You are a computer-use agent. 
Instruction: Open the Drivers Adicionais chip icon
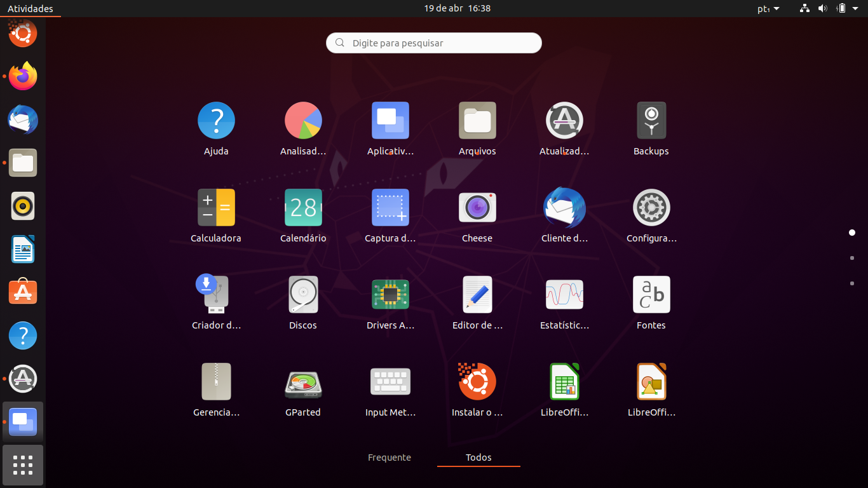click(390, 295)
